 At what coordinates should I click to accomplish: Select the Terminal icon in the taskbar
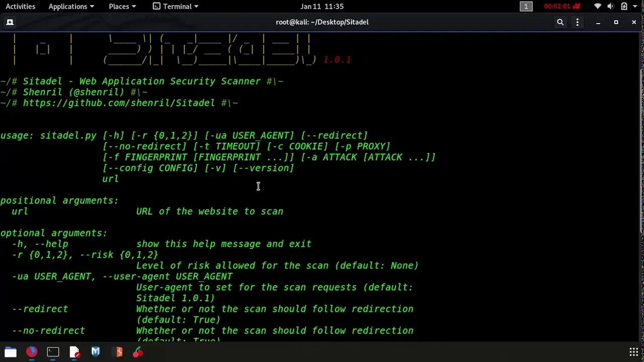pyautogui.click(x=53, y=352)
